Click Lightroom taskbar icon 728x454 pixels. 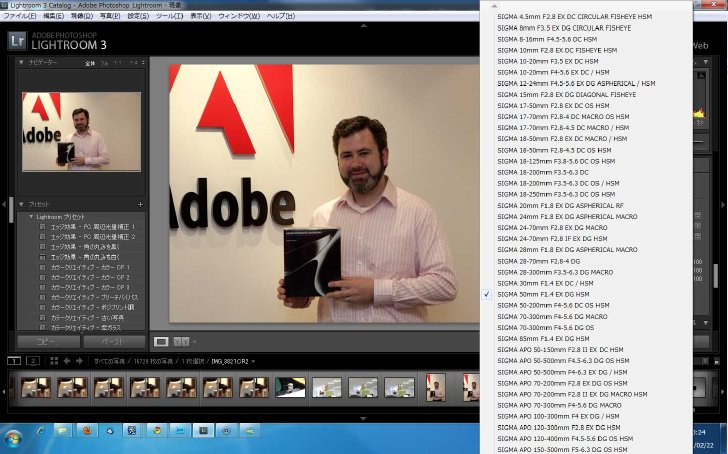203,431
